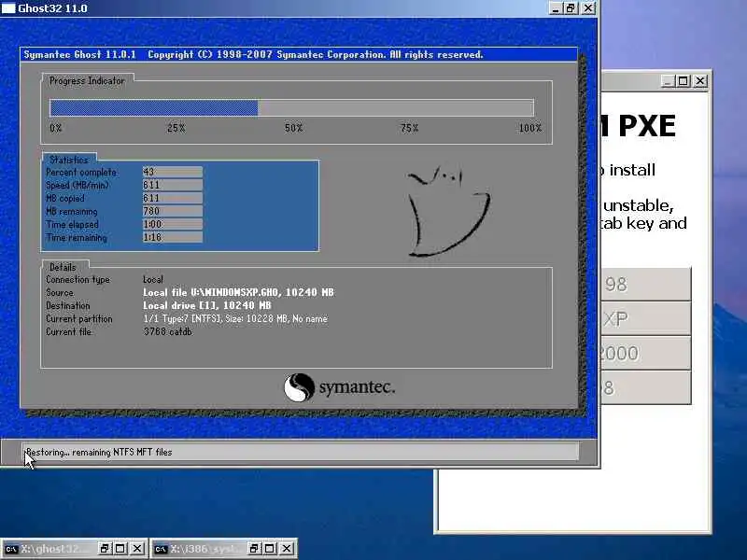Screen dimensions: 747x560
Task: Click the Details group label
Action: click(x=63, y=267)
